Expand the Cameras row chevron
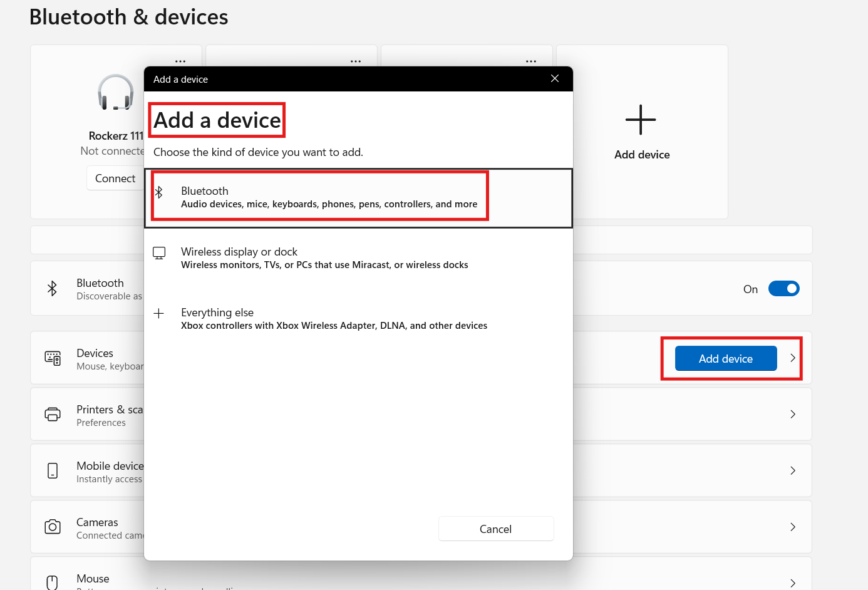This screenshot has height=590, width=868. pyautogui.click(x=793, y=527)
